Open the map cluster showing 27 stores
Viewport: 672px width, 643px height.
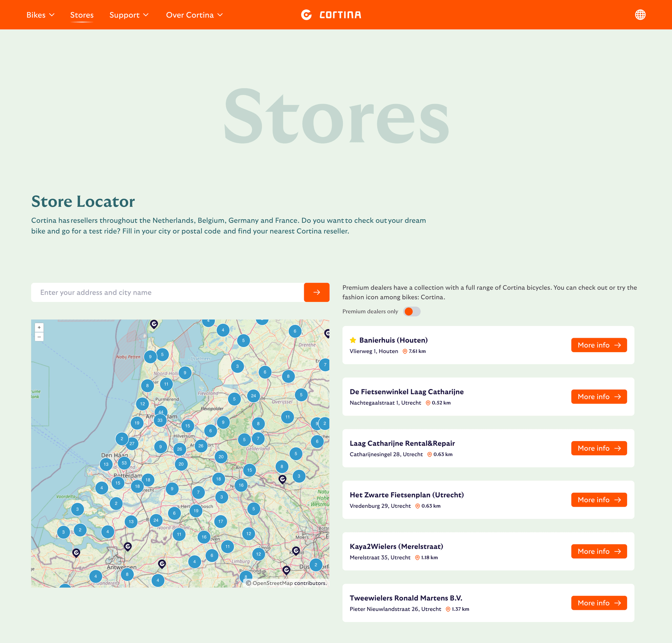click(x=132, y=443)
